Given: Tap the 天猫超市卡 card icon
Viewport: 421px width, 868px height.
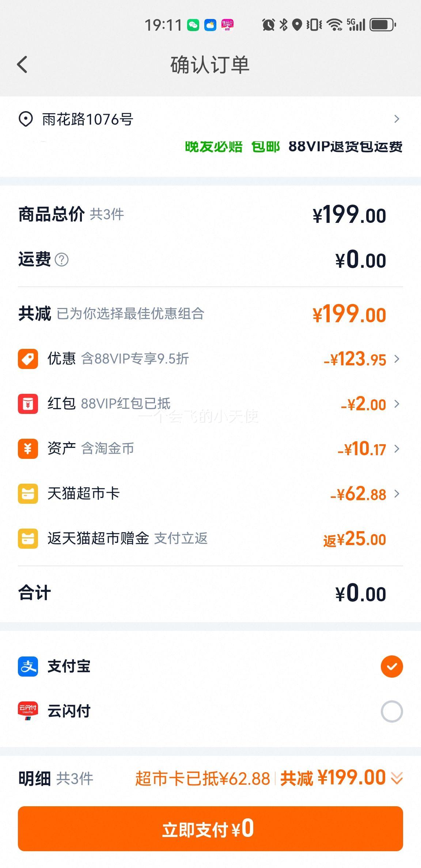Looking at the screenshot, I should [28, 494].
